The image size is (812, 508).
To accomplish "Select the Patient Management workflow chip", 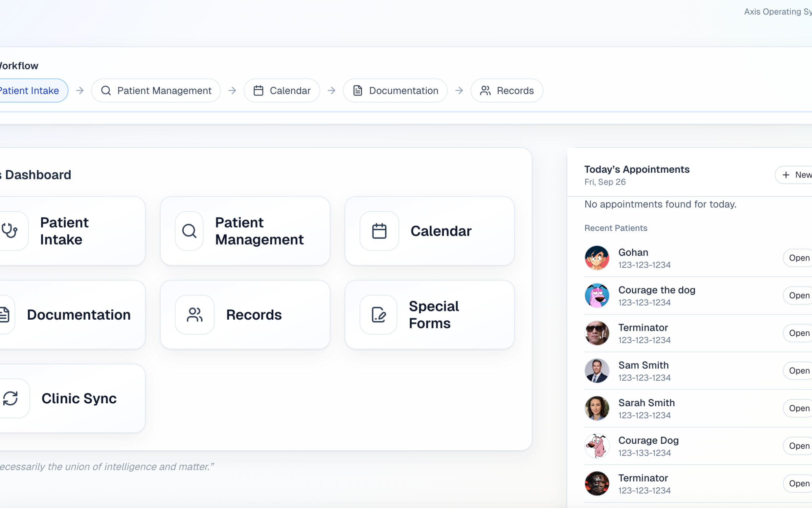I will click(x=156, y=90).
